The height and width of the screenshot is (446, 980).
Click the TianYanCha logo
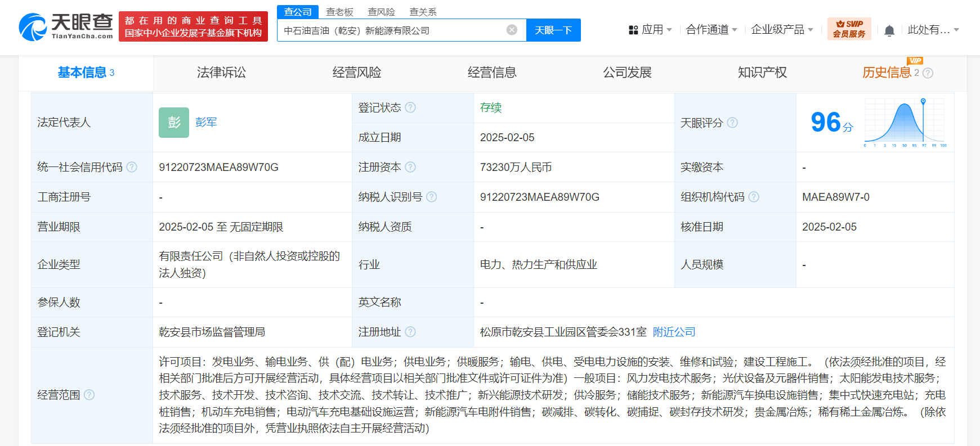point(66,26)
